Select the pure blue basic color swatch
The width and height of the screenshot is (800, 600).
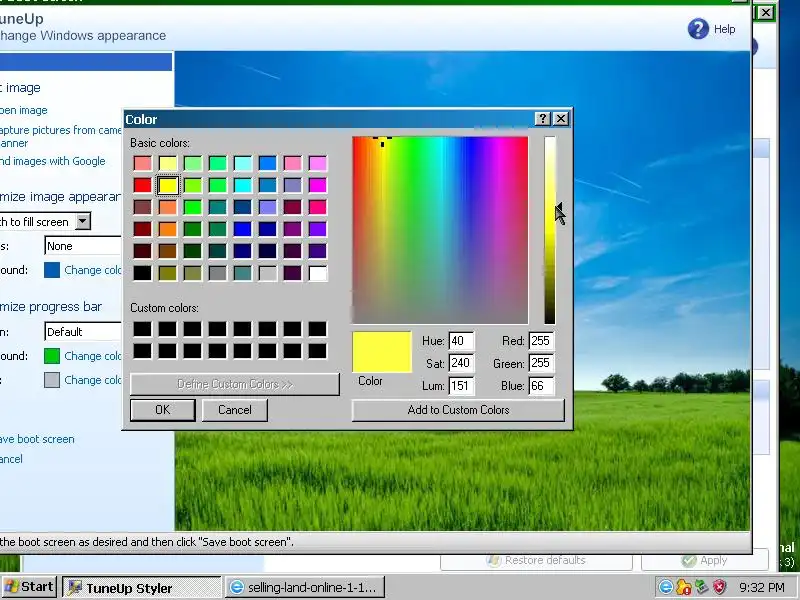coord(242,229)
